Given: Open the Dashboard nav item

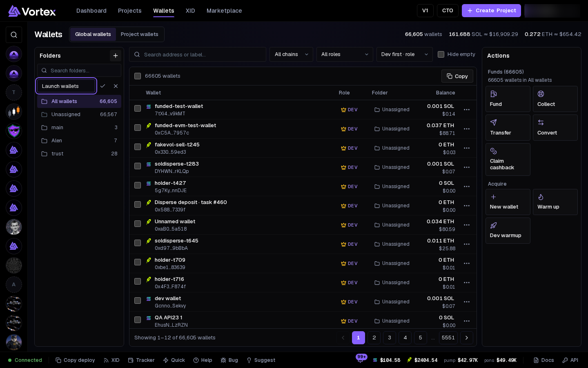Looking at the screenshot, I should point(91,11).
